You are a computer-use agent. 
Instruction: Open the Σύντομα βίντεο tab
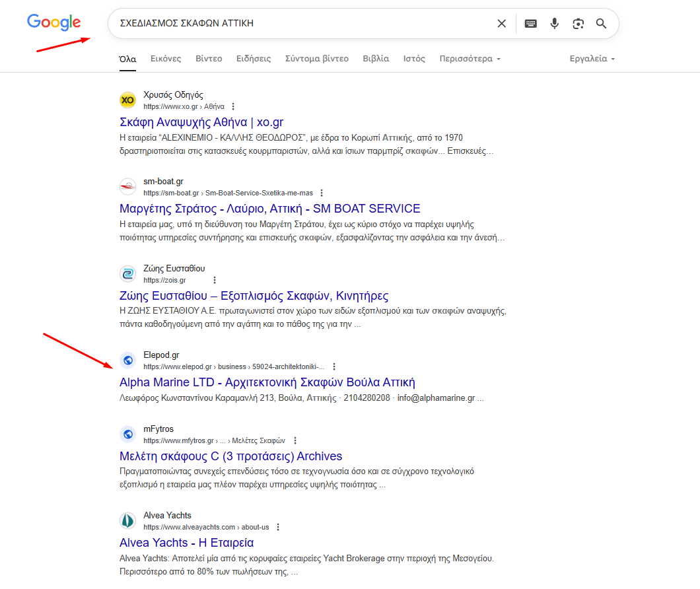click(x=317, y=59)
